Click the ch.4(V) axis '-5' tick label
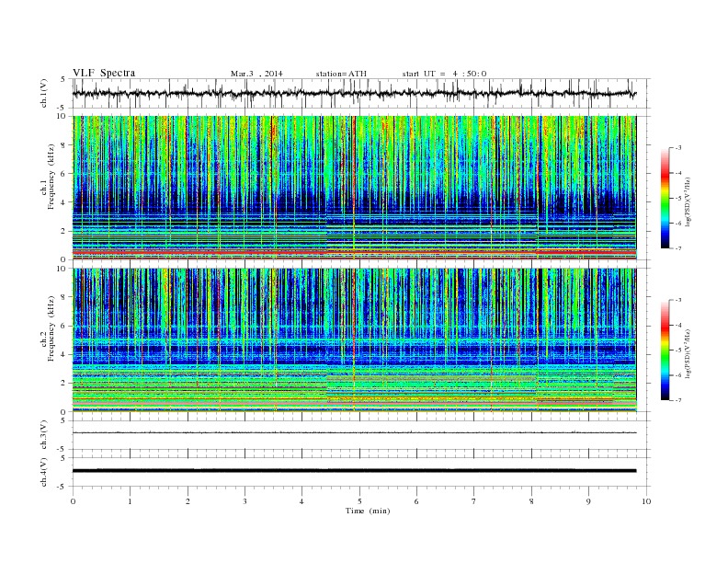This screenshot has height=563, width=728. pyautogui.click(x=63, y=487)
